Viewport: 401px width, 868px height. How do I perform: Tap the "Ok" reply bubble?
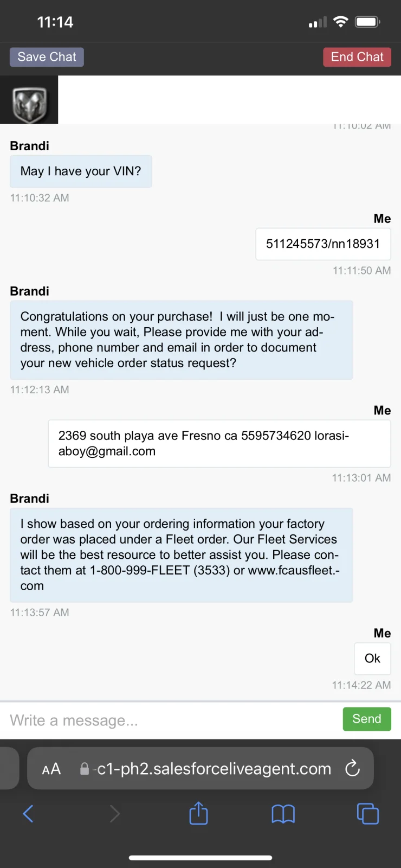372,658
